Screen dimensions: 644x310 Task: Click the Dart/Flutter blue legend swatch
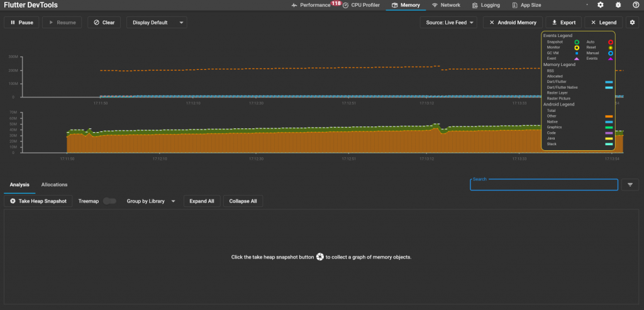point(609,82)
